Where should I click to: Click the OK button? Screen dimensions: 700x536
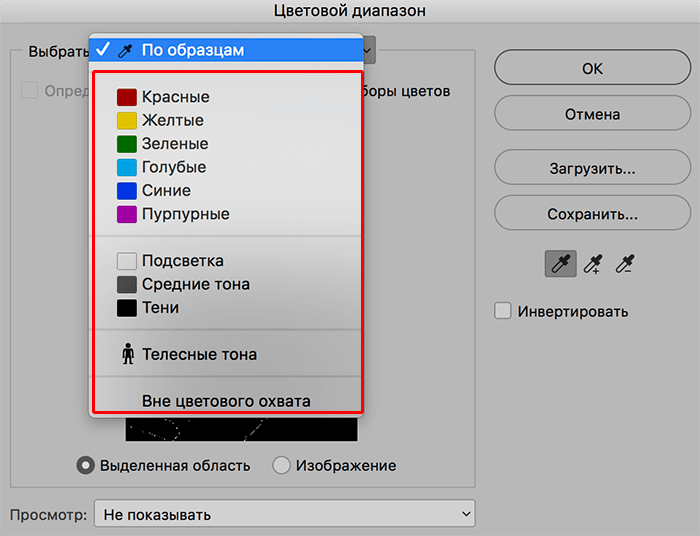tap(592, 67)
